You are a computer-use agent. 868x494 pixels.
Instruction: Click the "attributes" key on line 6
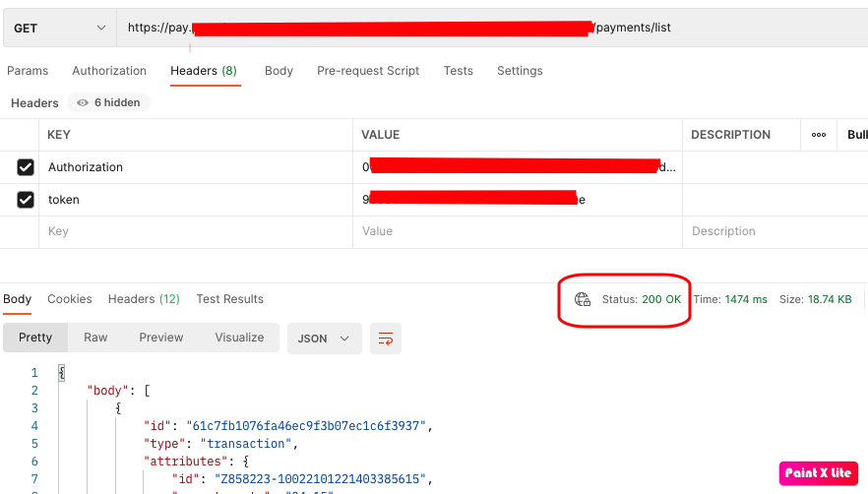tap(185, 462)
